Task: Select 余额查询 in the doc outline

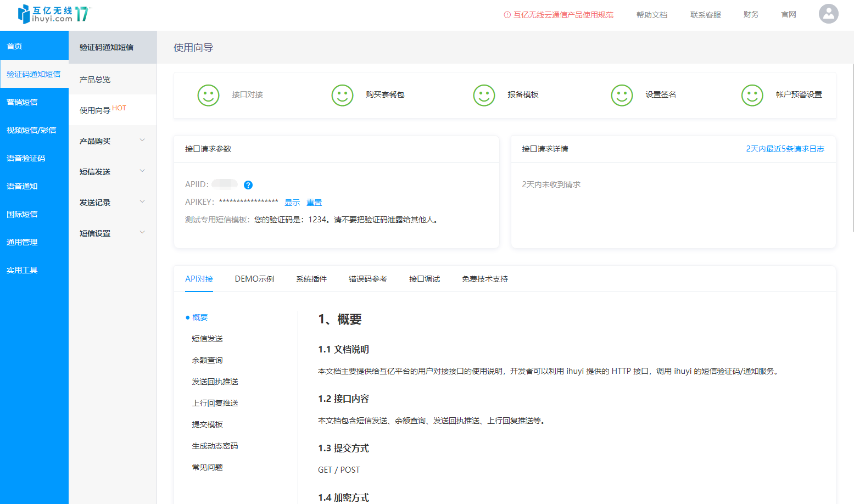Action: (x=207, y=360)
